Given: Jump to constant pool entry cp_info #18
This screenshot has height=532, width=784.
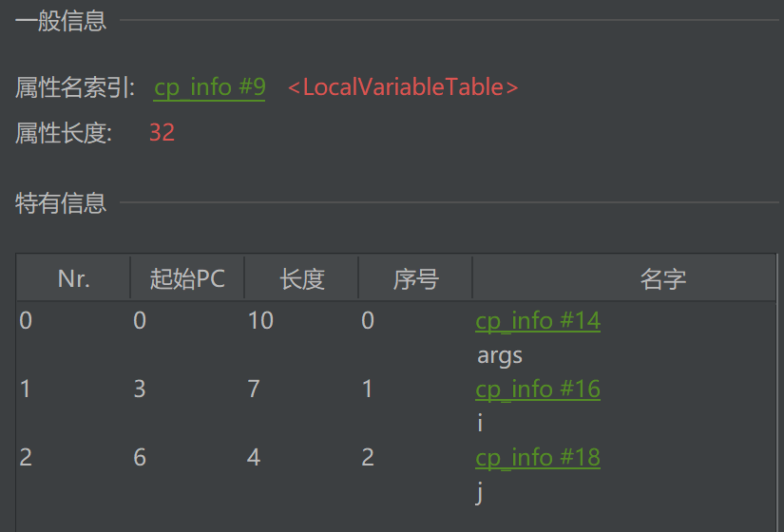Looking at the screenshot, I should tap(538, 458).
